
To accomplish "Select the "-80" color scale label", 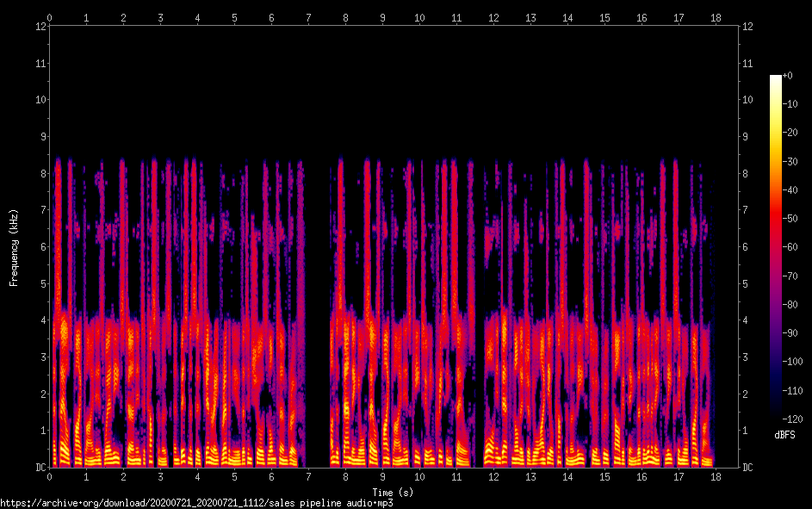I will [x=790, y=305].
